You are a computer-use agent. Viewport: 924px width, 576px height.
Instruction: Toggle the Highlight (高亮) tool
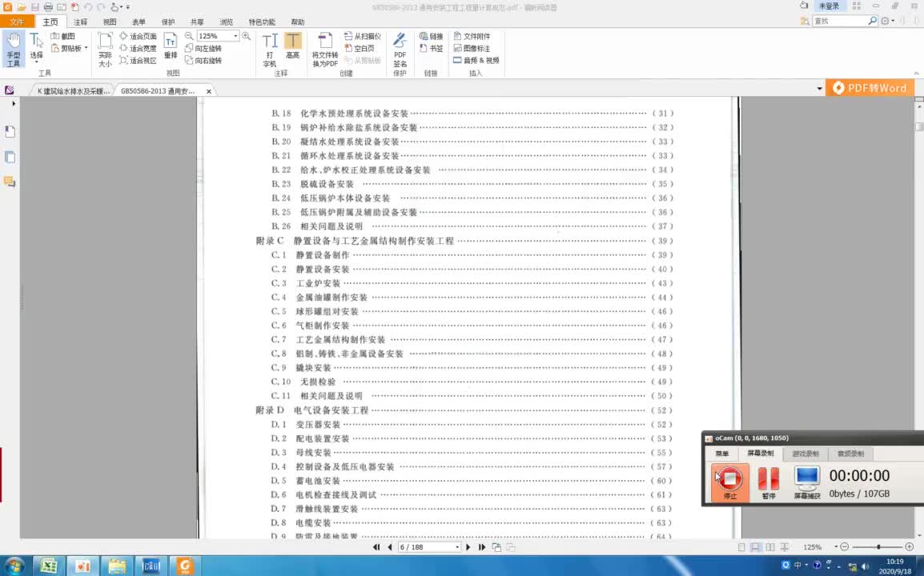pyautogui.click(x=293, y=46)
